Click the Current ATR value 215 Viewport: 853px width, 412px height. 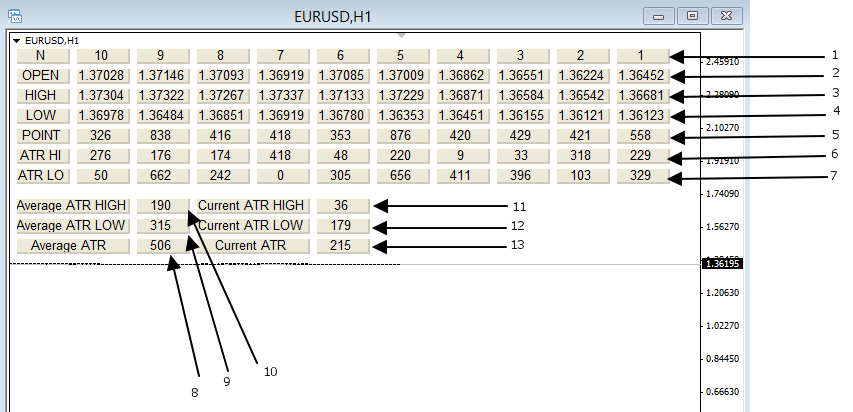coord(343,246)
